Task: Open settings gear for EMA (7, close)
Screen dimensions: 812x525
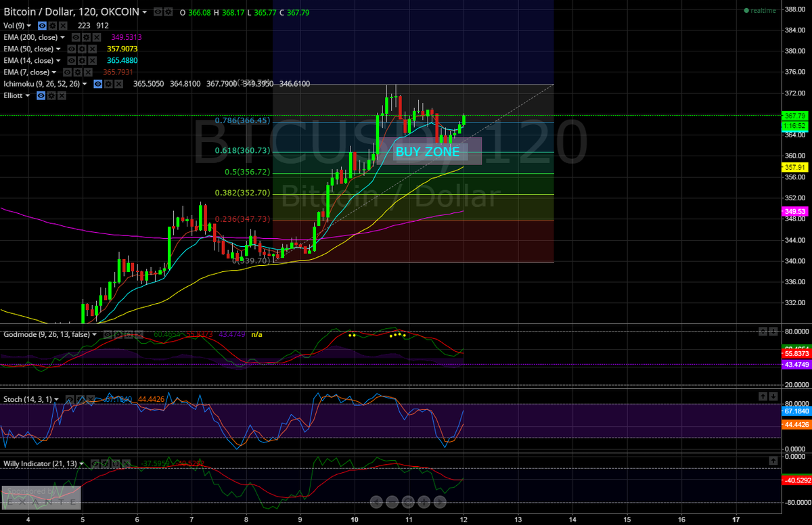Action: point(78,72)
